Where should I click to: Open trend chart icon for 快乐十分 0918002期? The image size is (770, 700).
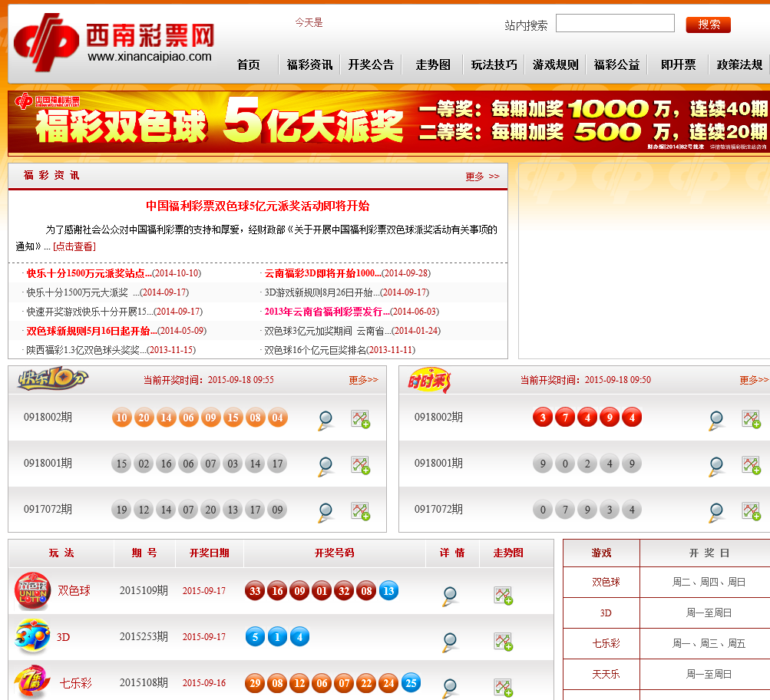coord(361,419)
